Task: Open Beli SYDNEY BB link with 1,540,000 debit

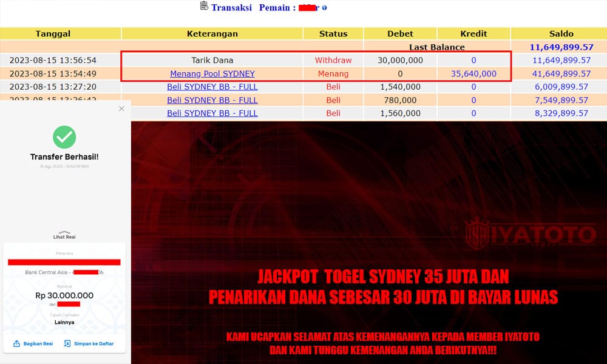Action: 212,87
